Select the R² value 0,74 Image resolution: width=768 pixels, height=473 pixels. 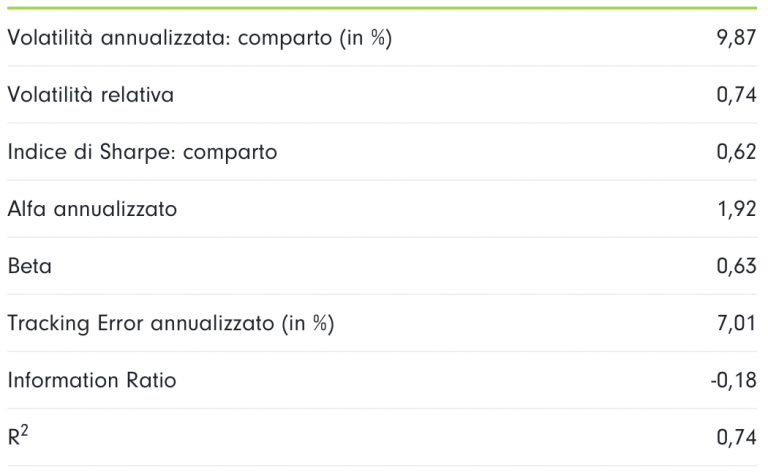(x=740, y=438)
